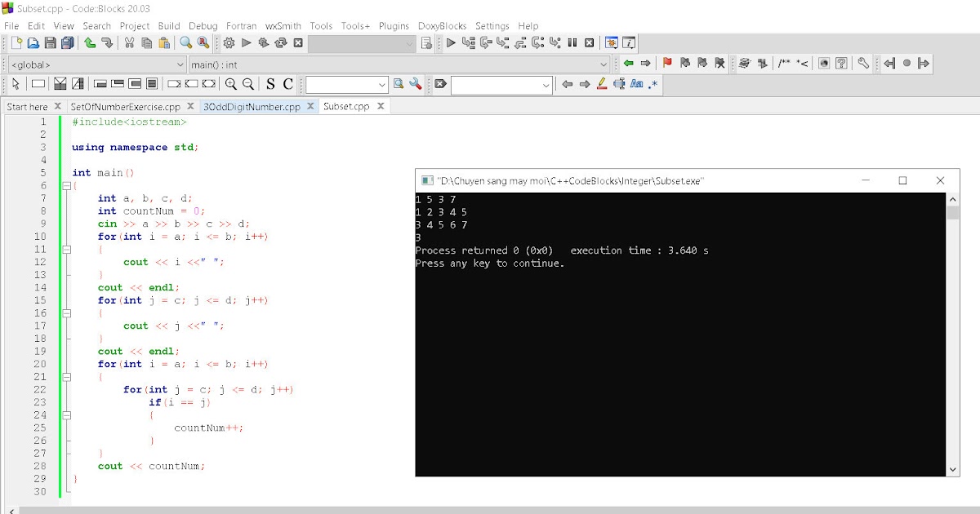This screenshot has width=980, height=514.
Task: Close the Start here tab
Action: pyautogui.click(x=56, y=105)
